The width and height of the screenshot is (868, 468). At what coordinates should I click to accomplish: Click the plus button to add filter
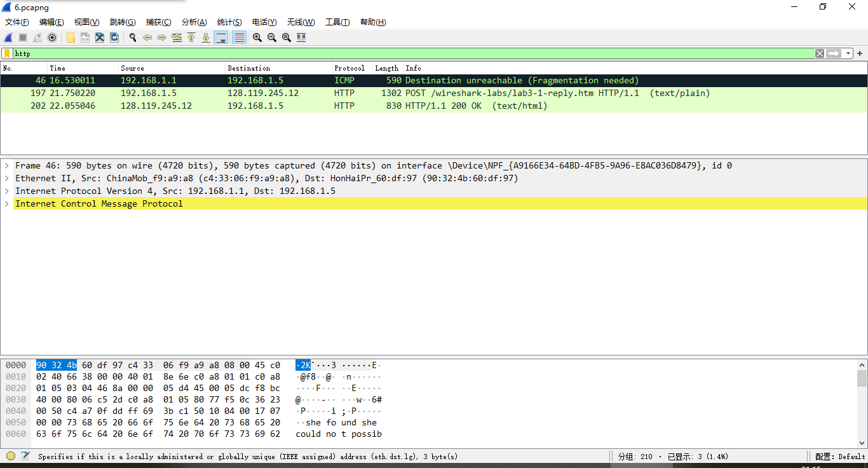pyautogui.click(x=860, y=53)
